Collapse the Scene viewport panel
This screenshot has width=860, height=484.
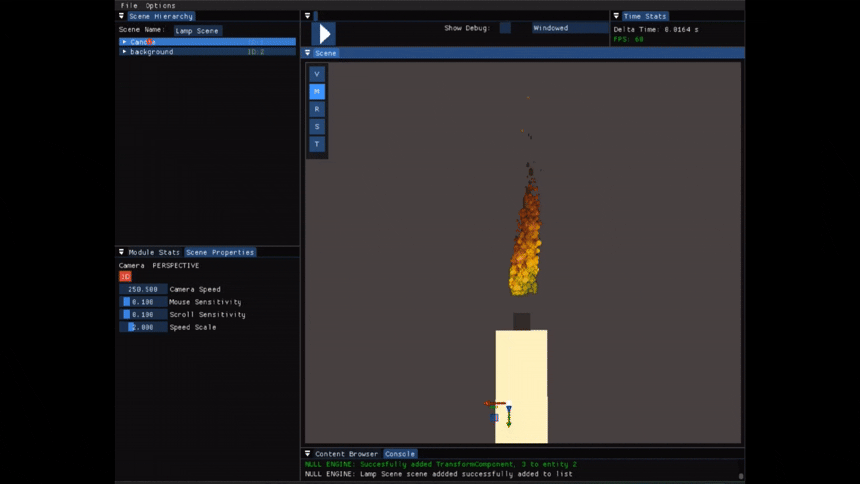[x=308, y=53]
